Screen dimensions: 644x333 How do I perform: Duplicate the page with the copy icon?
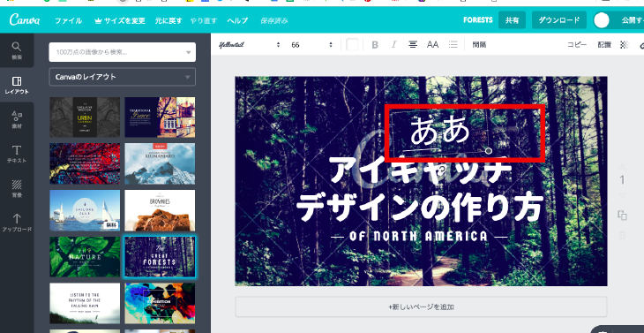[622, 215]
